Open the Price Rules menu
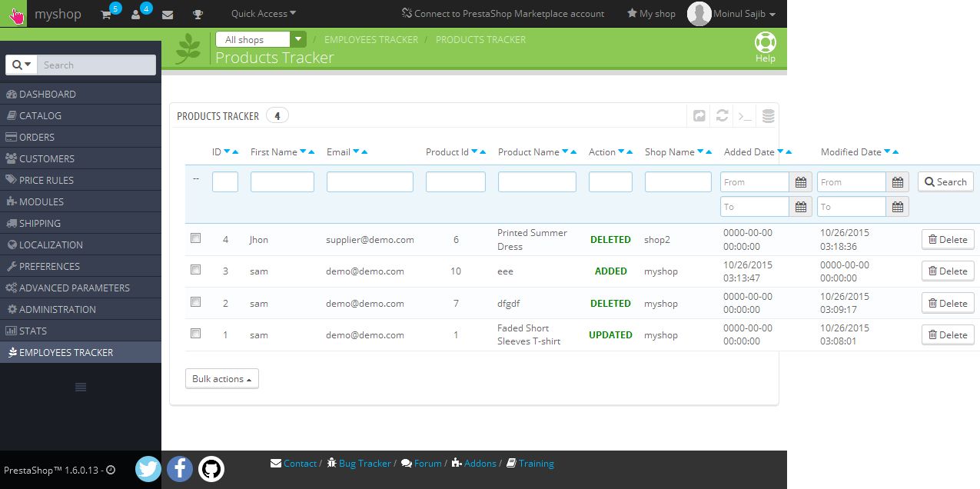 pos(81,180)
